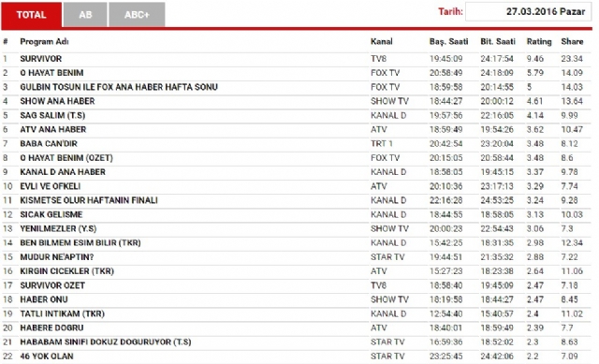Click O HAYAT BENIM (OZET) entry
This screenshot has width=599, height=364.
(x=66, y=158)
